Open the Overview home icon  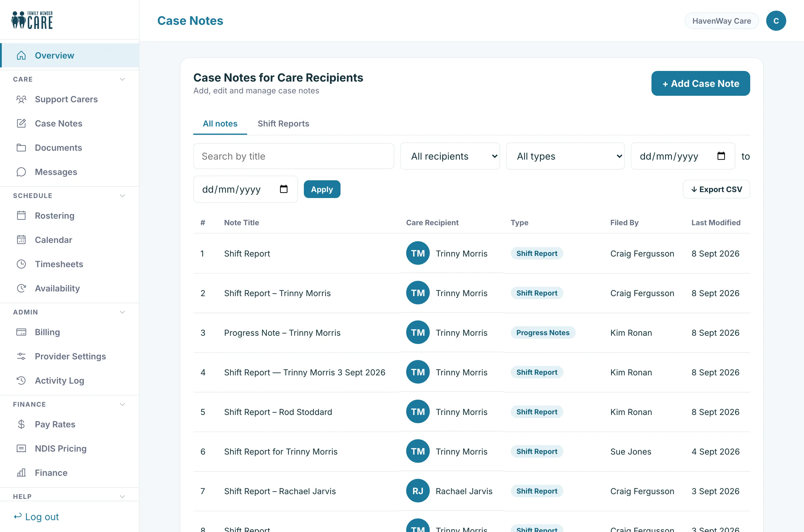21,55
